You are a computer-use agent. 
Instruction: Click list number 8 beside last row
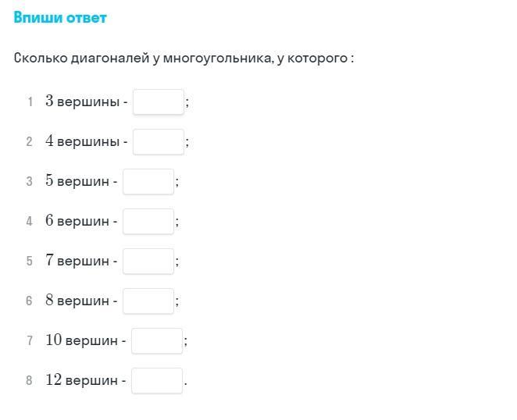pyautogui.click(x=30, y=380)
